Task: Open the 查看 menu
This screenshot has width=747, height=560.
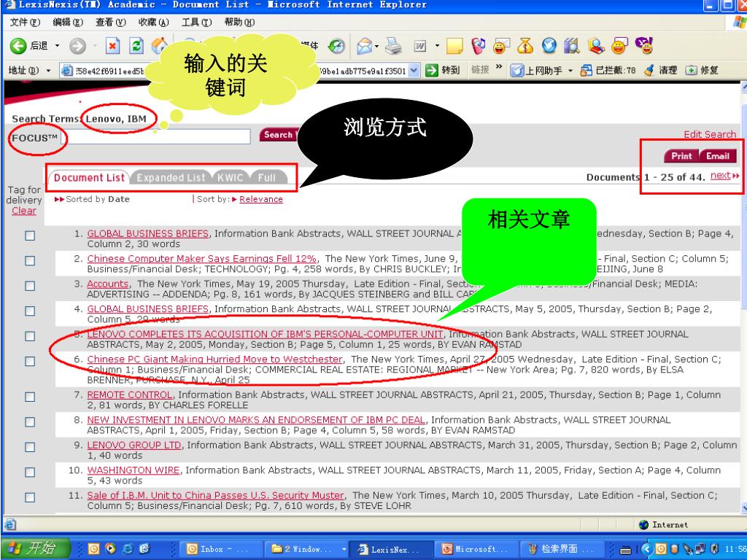Action: click(x=111, y=22)
